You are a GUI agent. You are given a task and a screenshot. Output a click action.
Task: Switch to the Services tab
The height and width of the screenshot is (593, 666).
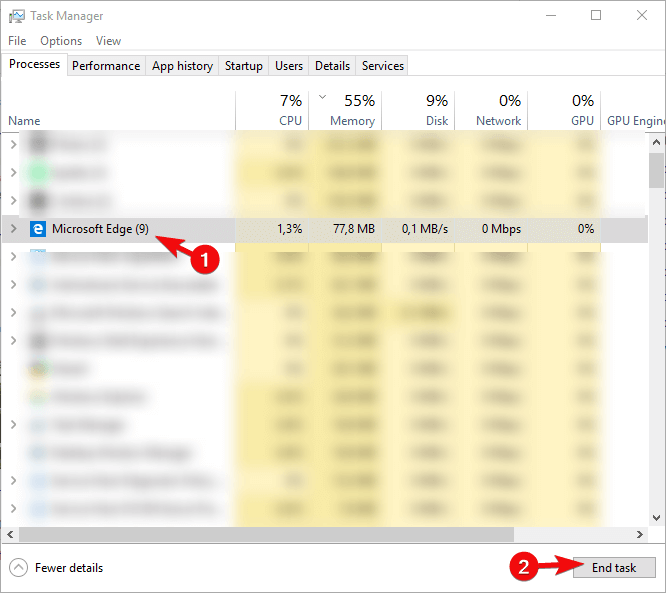(x=382, y=66)
